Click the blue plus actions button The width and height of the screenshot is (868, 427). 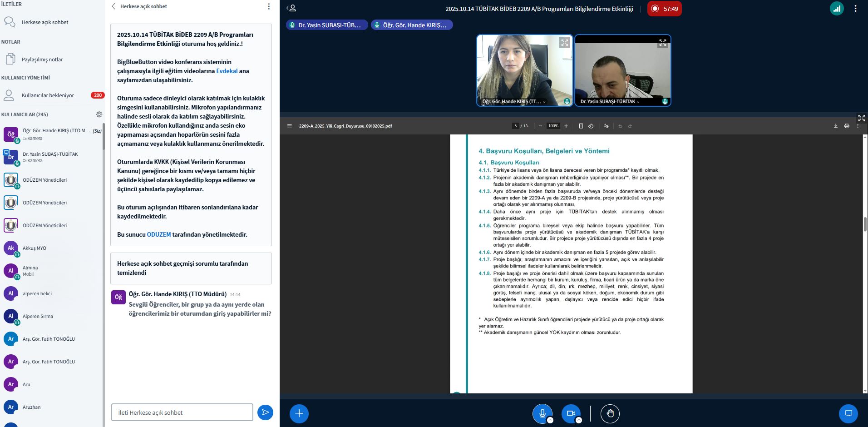(299, 413)
